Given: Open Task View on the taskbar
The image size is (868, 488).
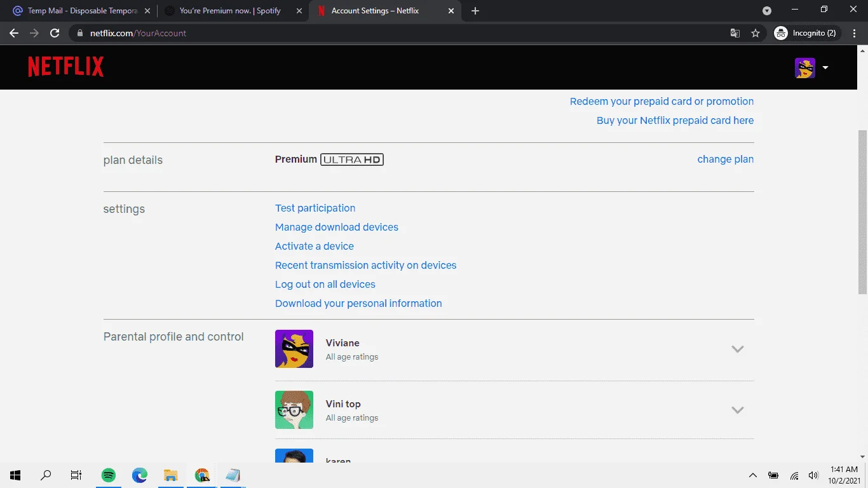Looking at the screenshot, I should point(76,475).
